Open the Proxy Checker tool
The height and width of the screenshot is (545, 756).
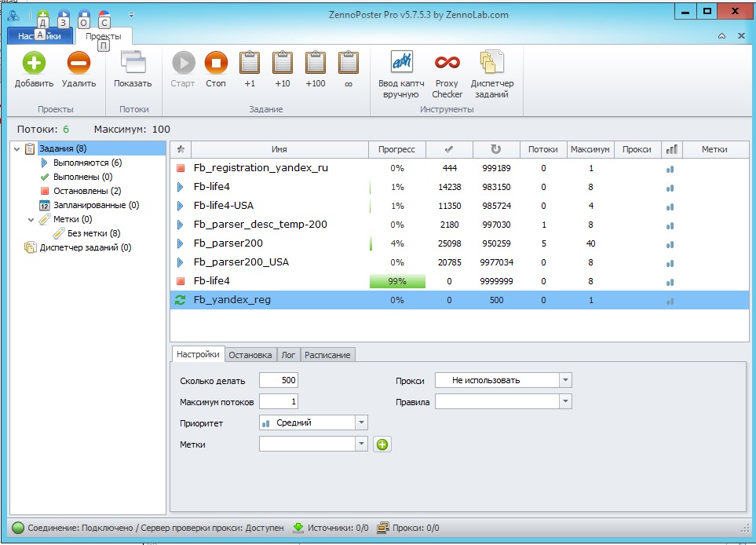(x=447, y=64)
